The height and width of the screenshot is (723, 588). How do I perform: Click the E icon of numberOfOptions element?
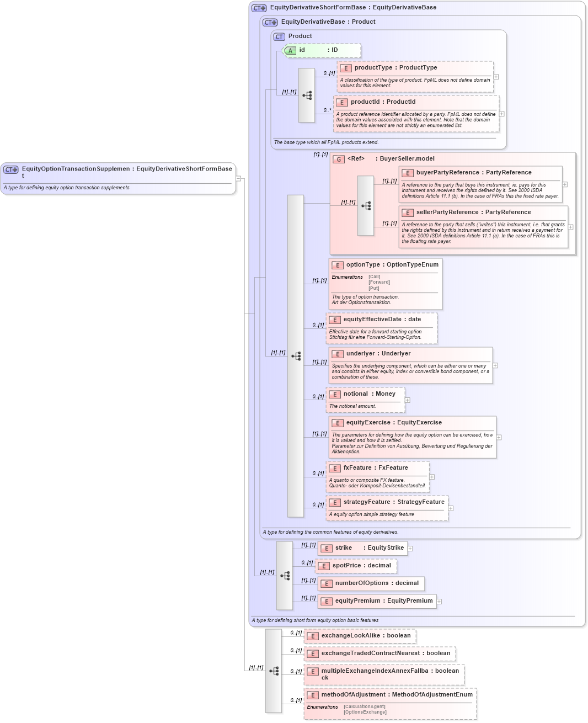[x=327, y=584]
